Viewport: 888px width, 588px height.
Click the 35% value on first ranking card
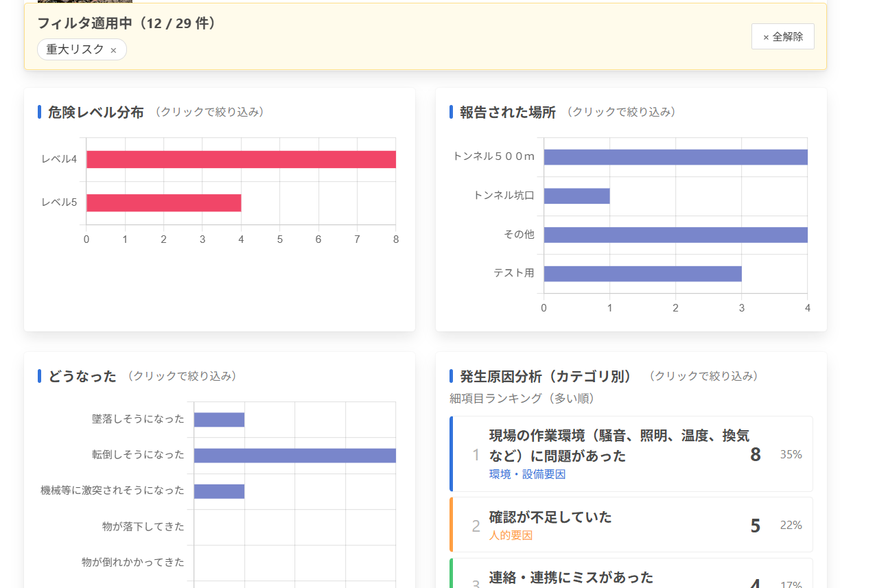click(791, 454)
